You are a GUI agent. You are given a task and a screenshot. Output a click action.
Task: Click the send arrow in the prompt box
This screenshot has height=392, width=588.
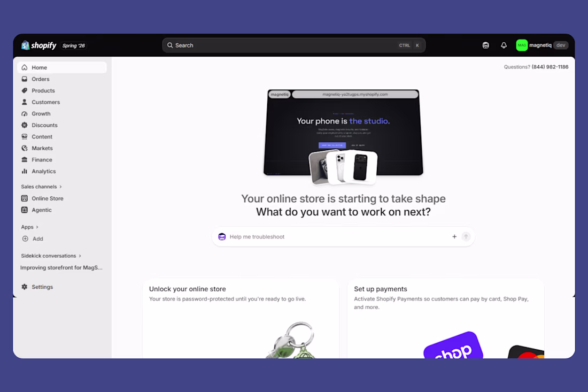466,237
